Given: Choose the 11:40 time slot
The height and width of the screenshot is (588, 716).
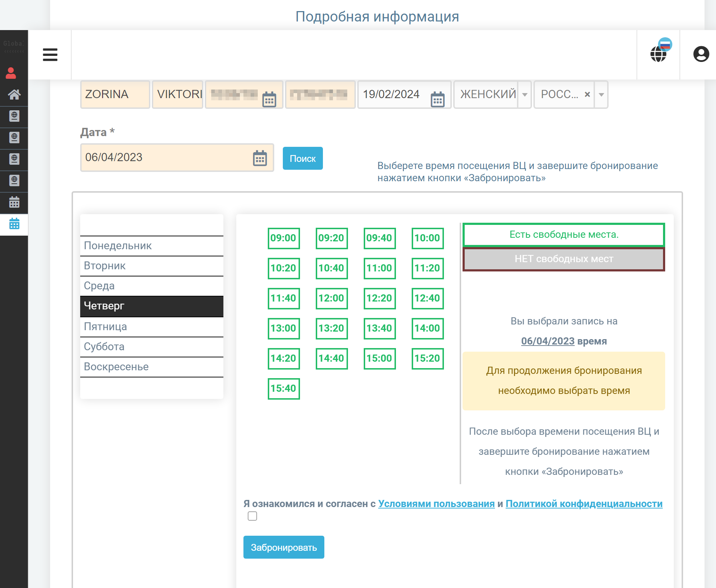Looking at the screenshot, I should (284, 298).
